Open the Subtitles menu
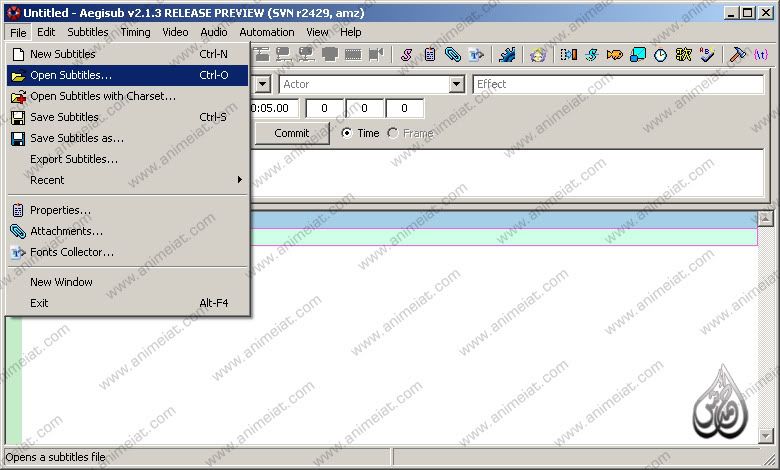Image resolution: width=780 pixels, height=470 pixels. [88, 32]
